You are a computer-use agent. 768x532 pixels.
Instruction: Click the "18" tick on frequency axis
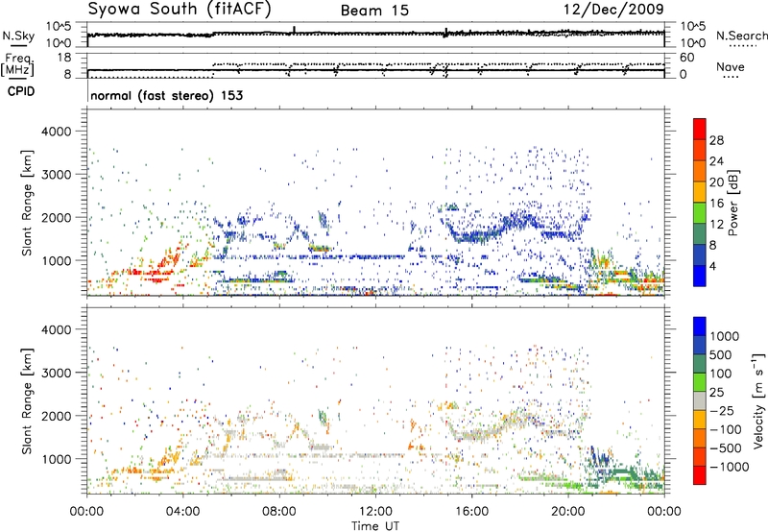click(63, 58)
